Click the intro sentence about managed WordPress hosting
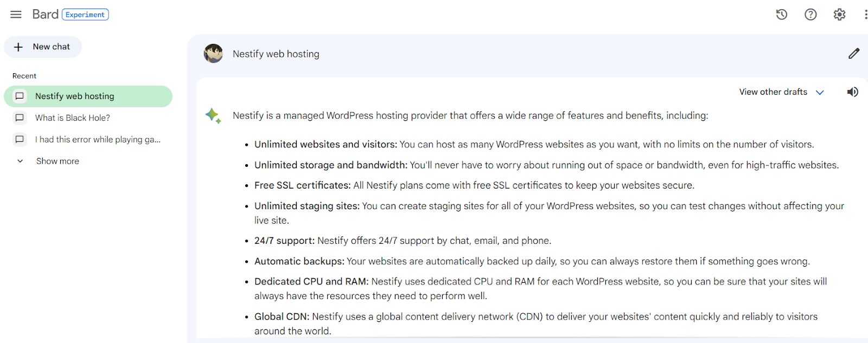Screen dimensions: 868x343 click(470, 115)
